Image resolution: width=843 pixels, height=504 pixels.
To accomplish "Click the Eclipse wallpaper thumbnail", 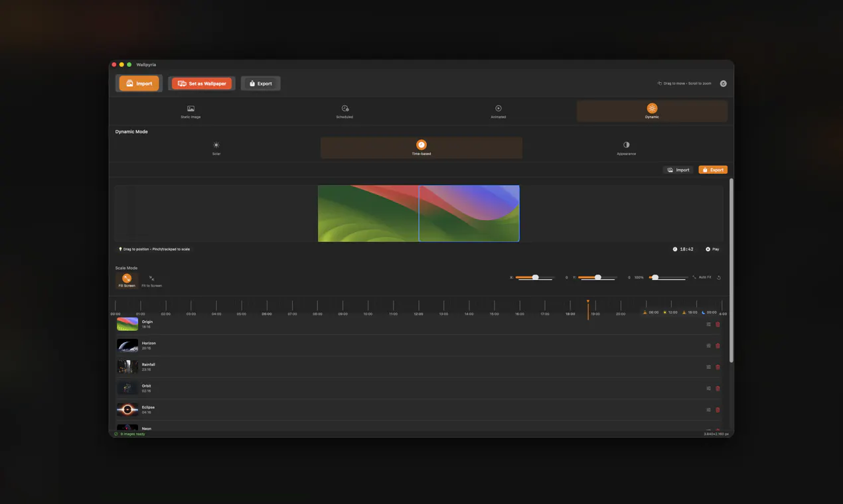I will (127, 409).
